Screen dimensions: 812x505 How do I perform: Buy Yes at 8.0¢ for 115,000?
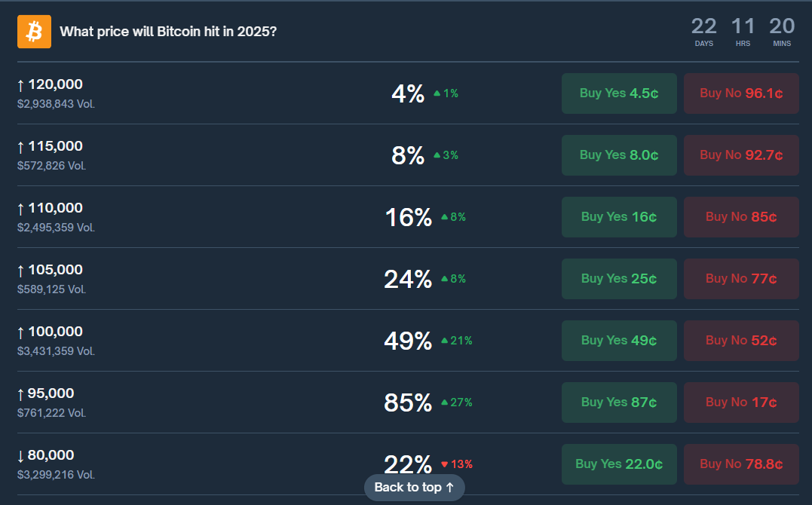619,155
